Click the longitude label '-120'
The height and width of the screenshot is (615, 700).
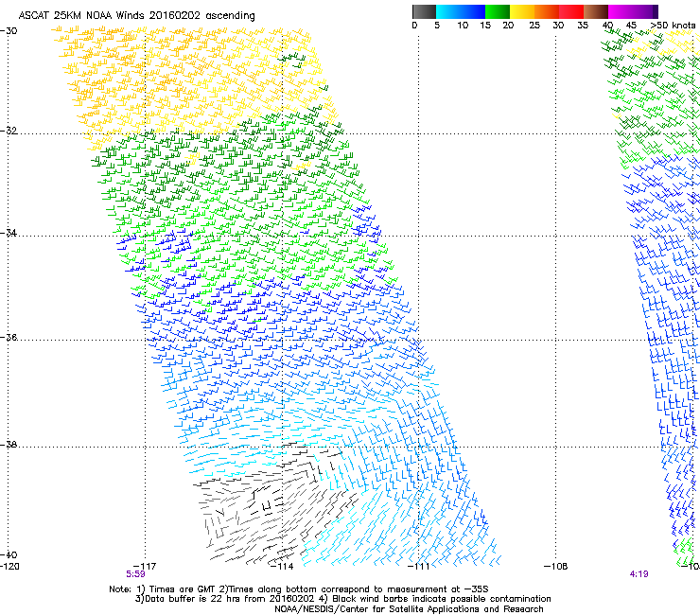pos(9,567)
